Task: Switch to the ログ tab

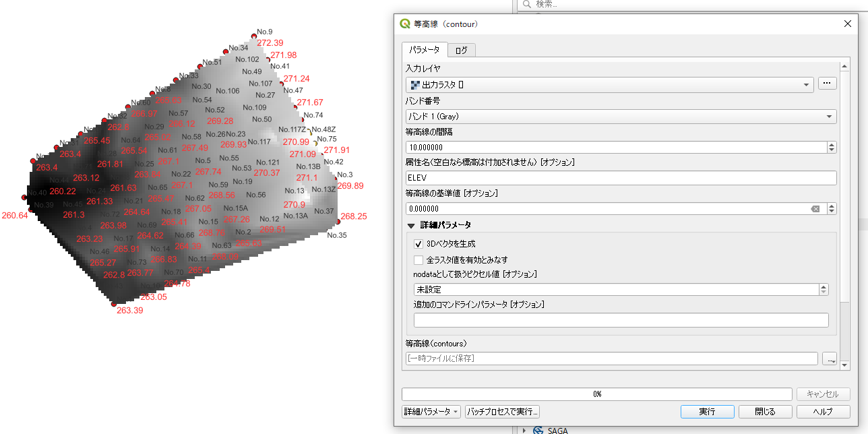Action: (x=461, y=50)
